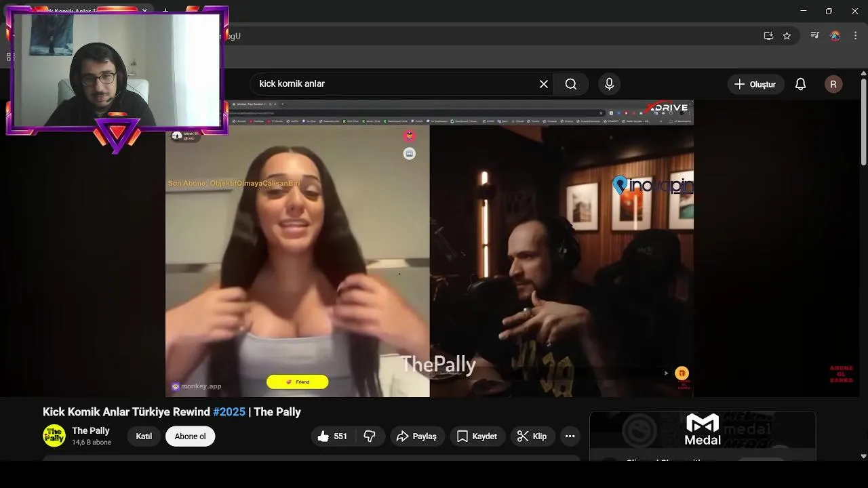Like the video with 551 likes
Screen dimensions: 868x488
[333, 436]
